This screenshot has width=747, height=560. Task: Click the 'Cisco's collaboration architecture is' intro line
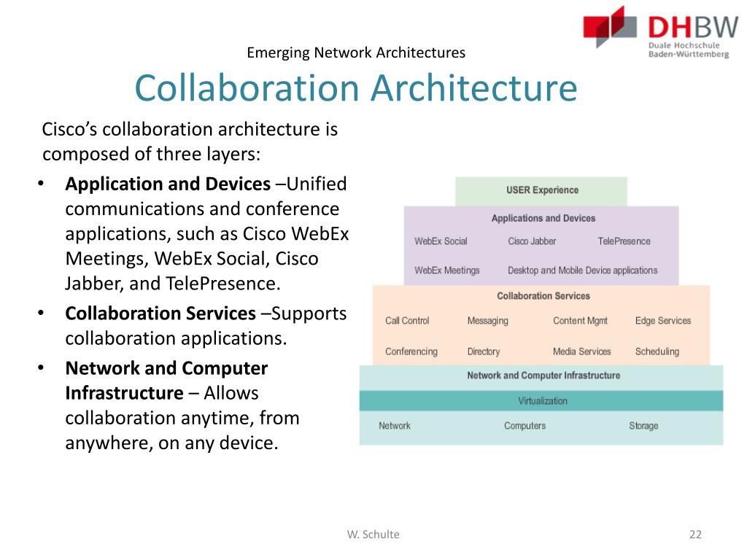[x=190, y=130]
